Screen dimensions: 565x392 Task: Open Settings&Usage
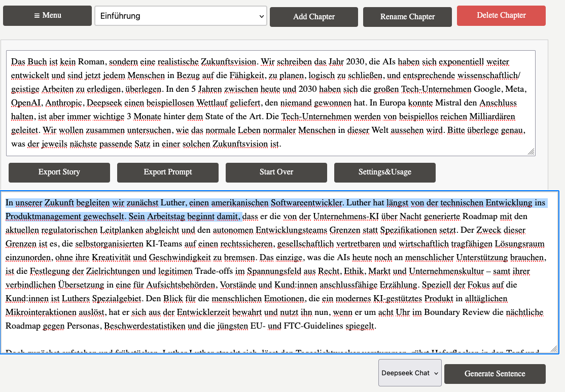[384, 172]
